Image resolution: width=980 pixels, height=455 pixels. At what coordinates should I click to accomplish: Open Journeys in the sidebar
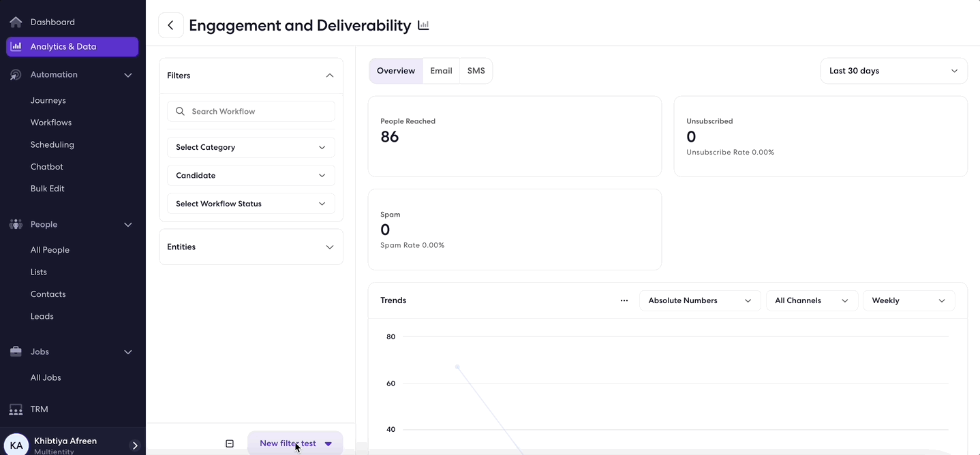[48, 100]
